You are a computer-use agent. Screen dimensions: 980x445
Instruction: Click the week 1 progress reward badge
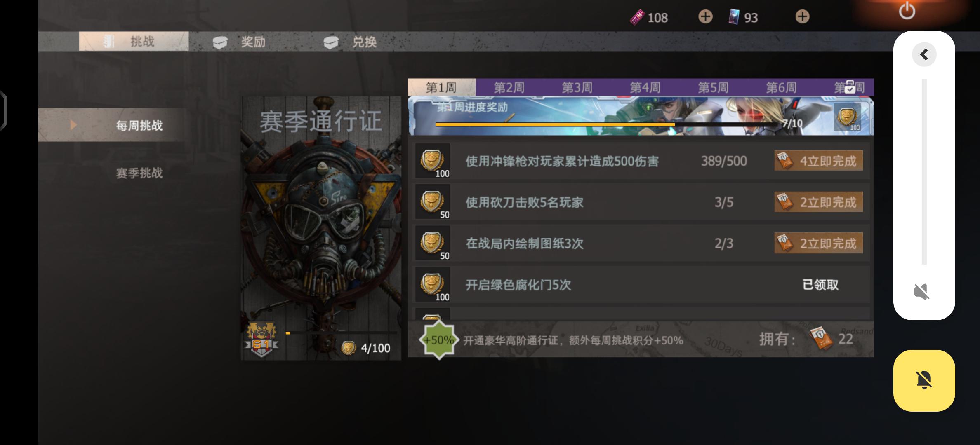coord(847,117)
